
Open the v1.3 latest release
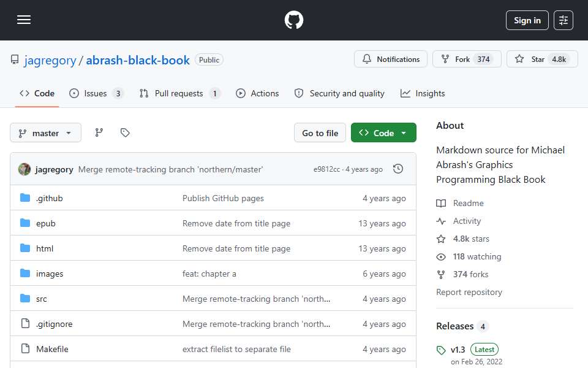coord(458,350)
